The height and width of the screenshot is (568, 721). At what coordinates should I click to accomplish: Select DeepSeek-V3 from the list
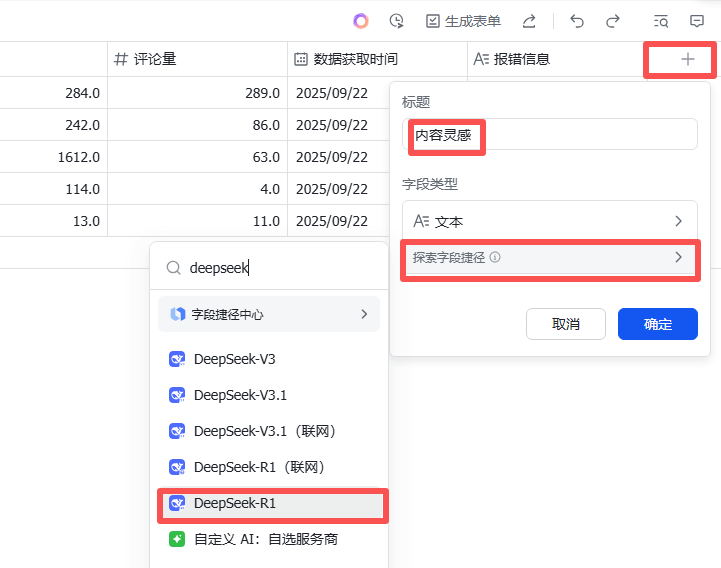[x=235, y=359]
